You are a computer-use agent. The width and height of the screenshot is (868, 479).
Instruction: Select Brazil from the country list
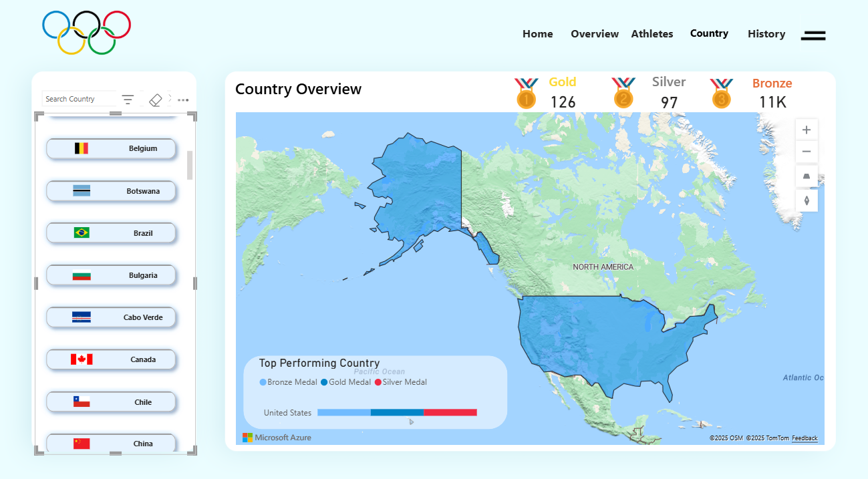111,232
